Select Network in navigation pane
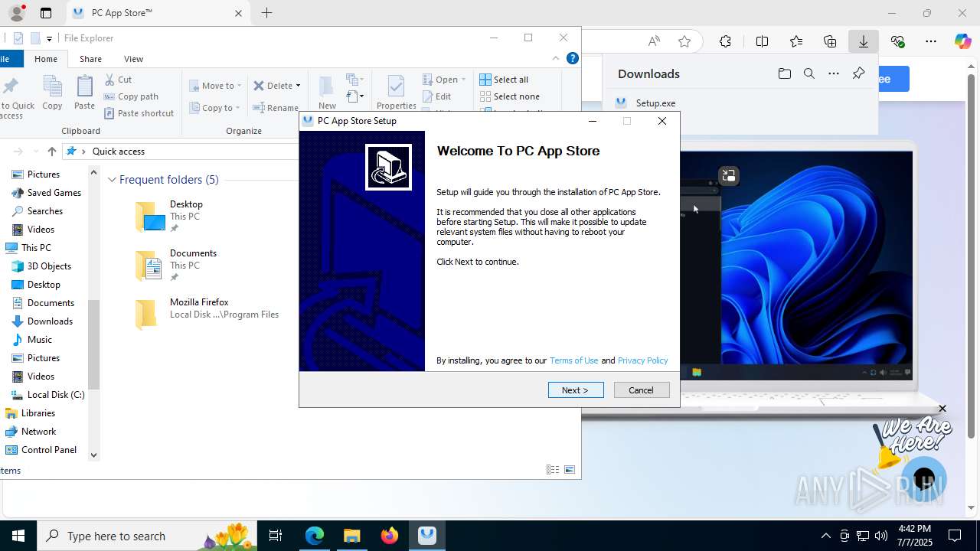980x551 pixels. pyautogui.click(x=31, y=432)
